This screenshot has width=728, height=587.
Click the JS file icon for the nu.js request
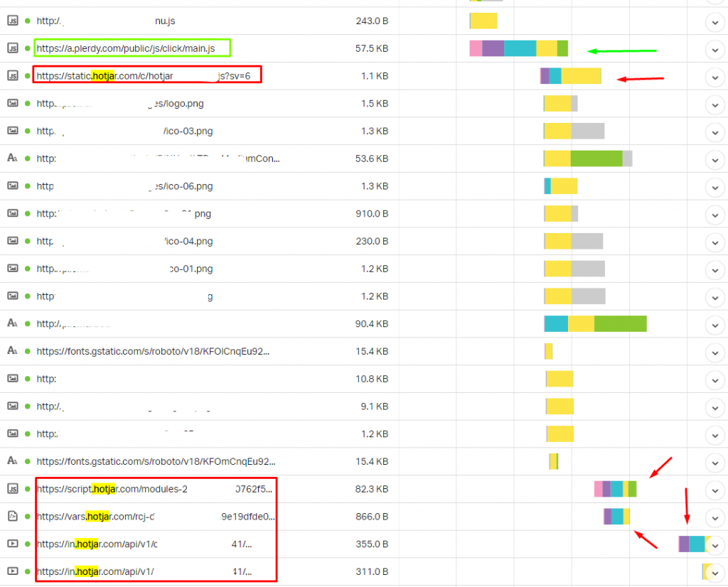(13, 21)
